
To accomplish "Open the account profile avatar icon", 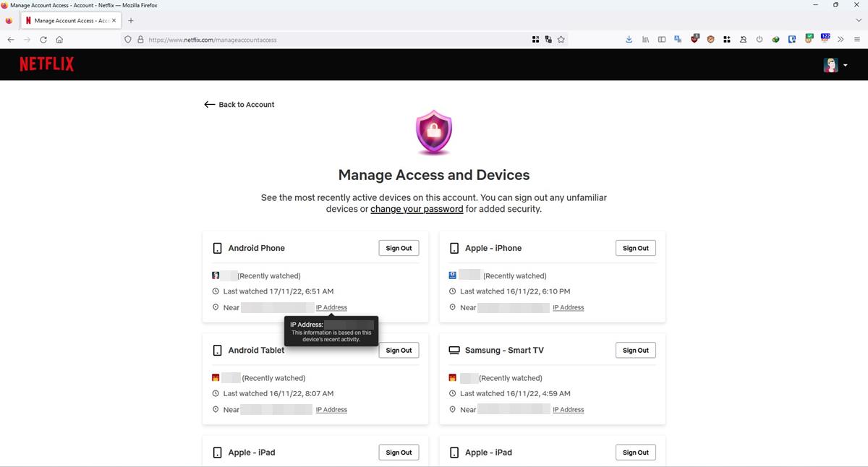I will 830,64.
